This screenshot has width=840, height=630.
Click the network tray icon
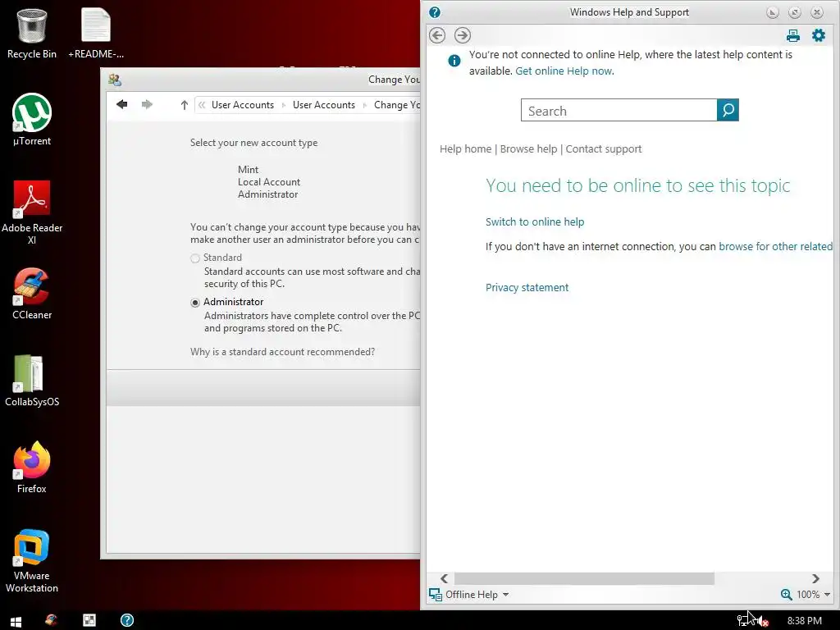click(743, 620)
